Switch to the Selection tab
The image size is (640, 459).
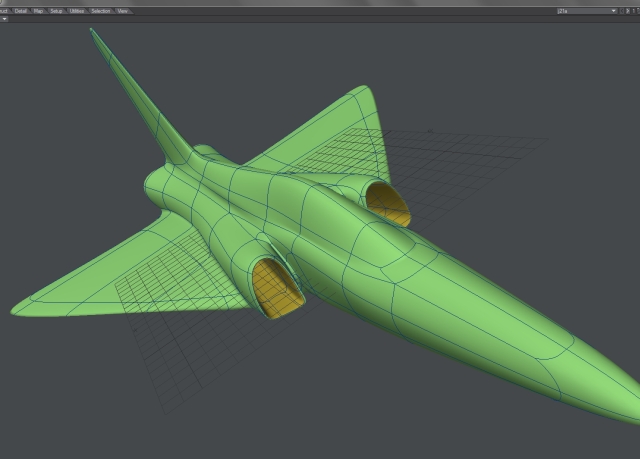pyautogui.click(x=101, y=11)
